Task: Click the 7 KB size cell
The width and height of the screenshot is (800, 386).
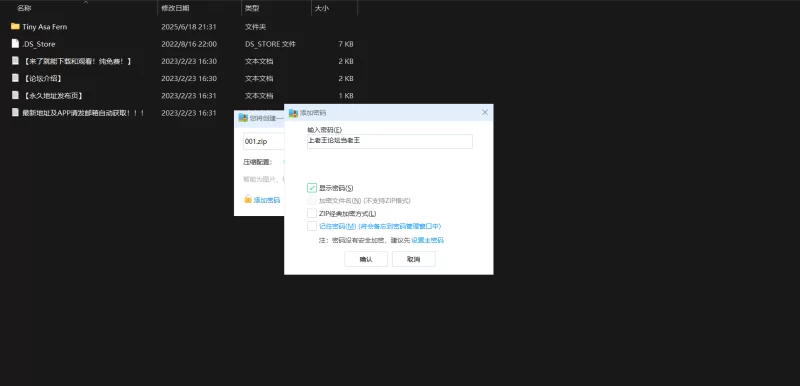Action: [x=346, y=44]
